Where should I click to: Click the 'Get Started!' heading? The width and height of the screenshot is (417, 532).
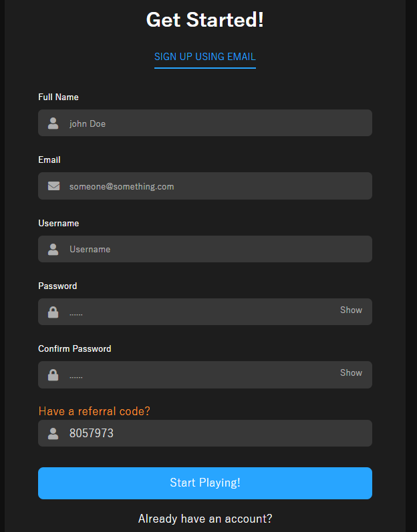click(x=205, y=19)
